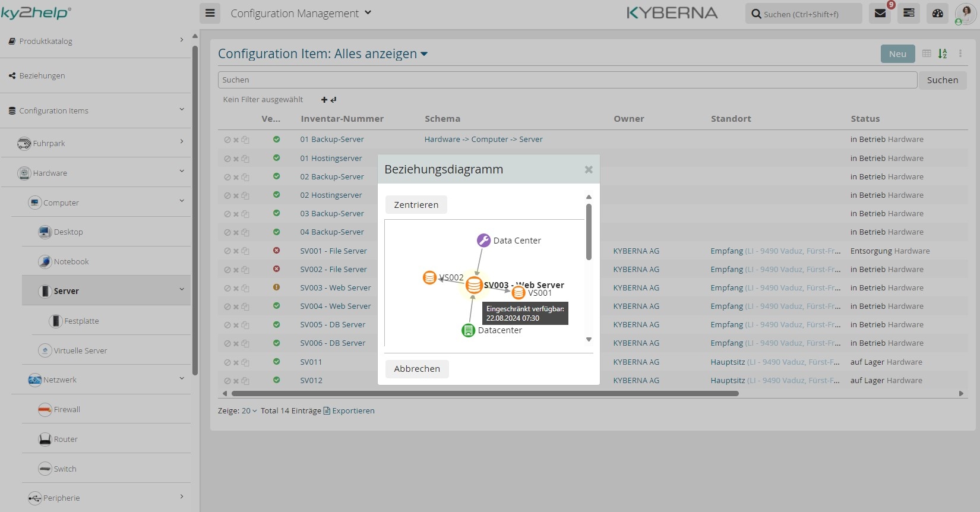Switch to table view icon

tap(927, 53)
